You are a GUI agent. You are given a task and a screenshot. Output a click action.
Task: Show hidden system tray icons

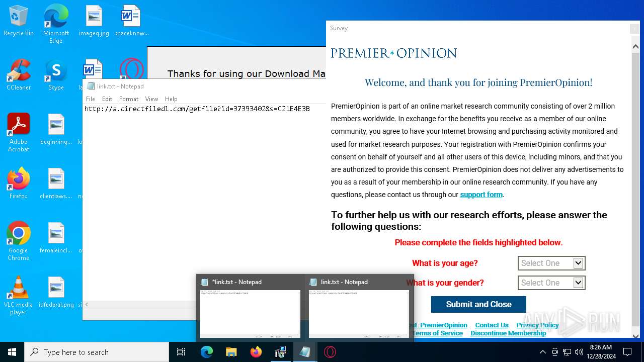[x=542, y=352]
